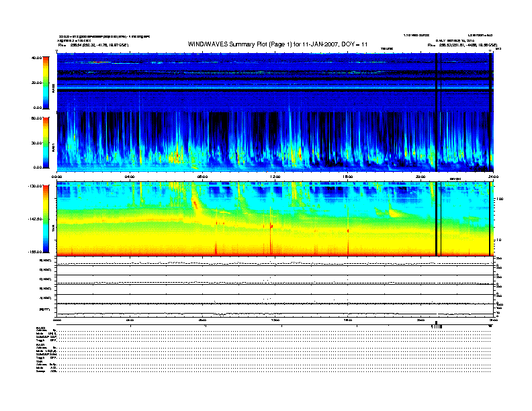The image size is (532, 411).
Task: Click the WIND/WAVES Summary Plot title
Action: click(277, 44)
